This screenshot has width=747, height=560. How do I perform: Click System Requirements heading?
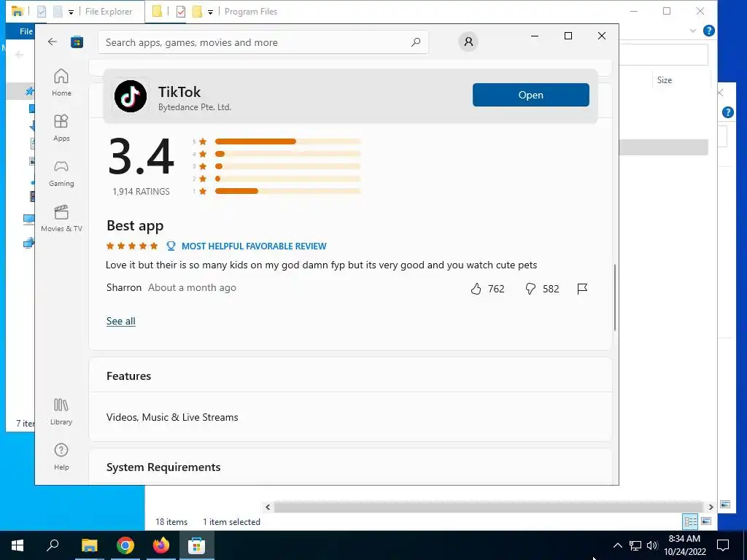pos(163,467)
